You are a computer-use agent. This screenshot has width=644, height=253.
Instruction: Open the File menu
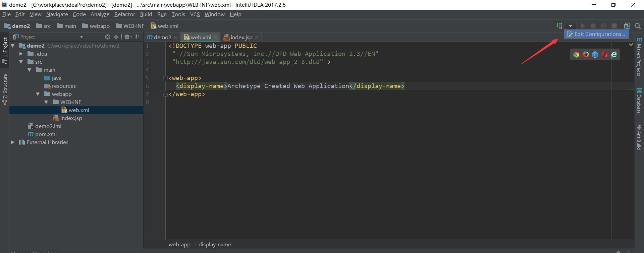tap(6, 14)
